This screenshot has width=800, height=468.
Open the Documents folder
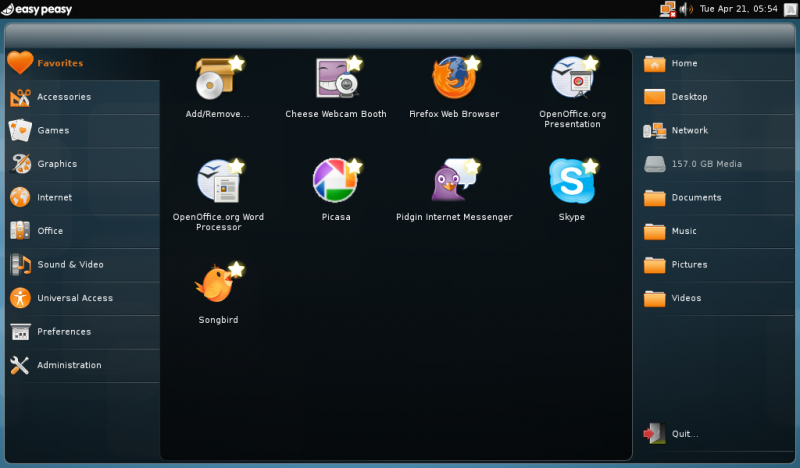696,197
